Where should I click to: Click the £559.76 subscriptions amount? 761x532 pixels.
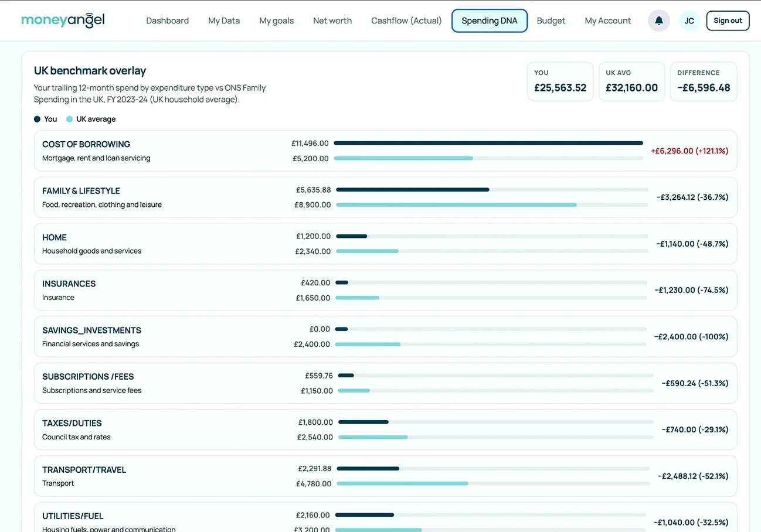coord(319,376)
